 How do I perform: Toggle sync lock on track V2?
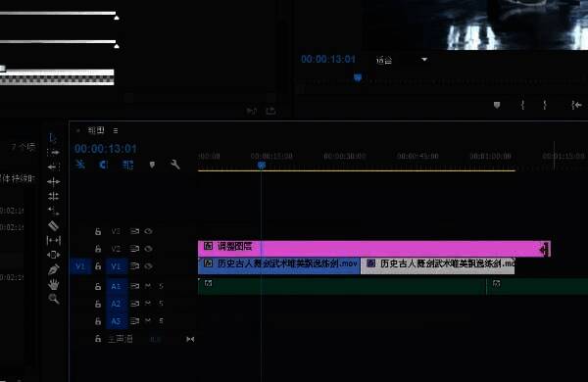(134, 249)
